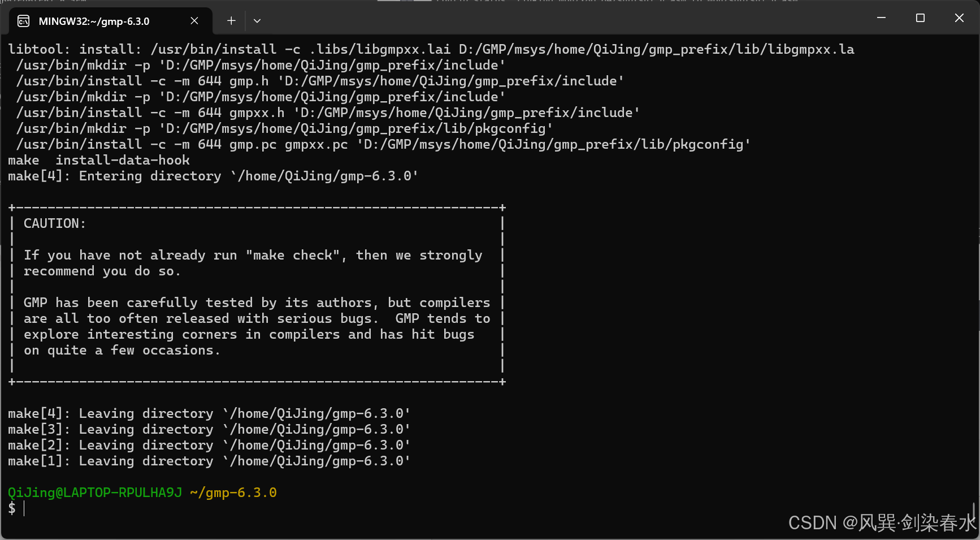This screenshot has width=980, height=540.
Task: Click 'make[1]: Leaving directory' line
Action: tap(209, 461)
